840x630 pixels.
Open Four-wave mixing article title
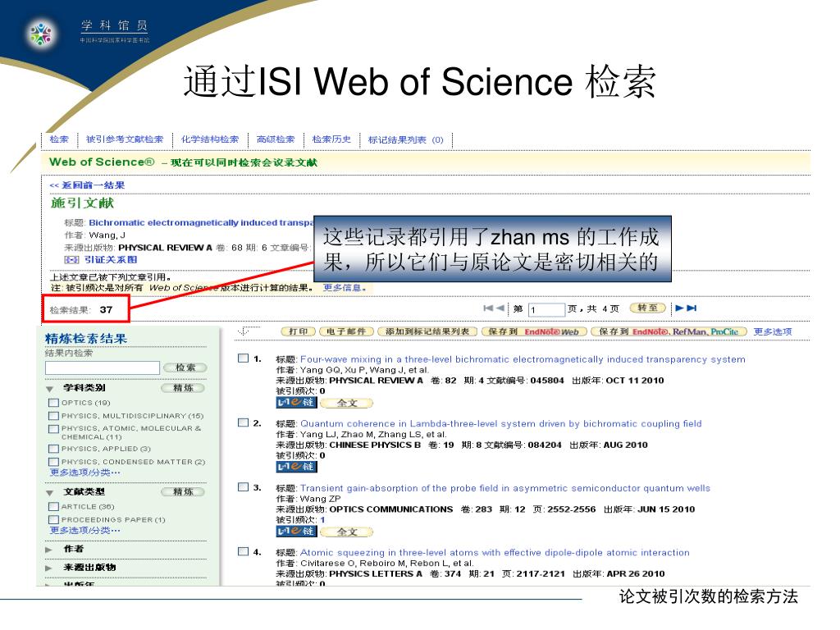coord(523,359)
